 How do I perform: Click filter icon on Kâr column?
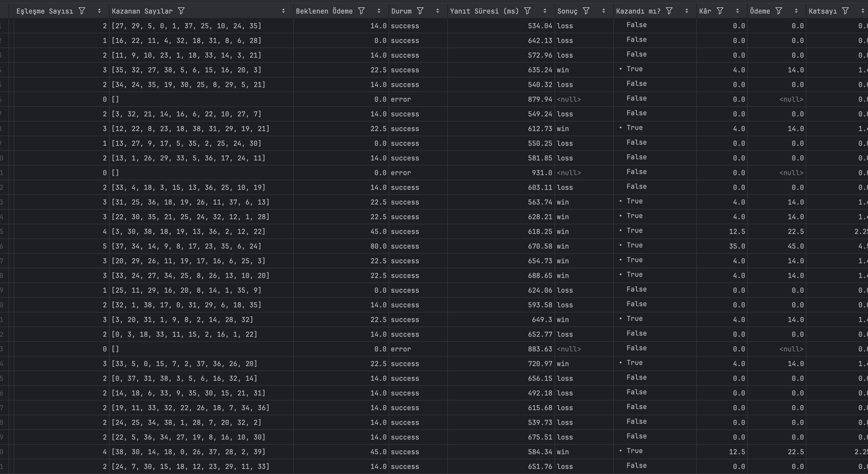pyautogui.click(x=720, y=11)
